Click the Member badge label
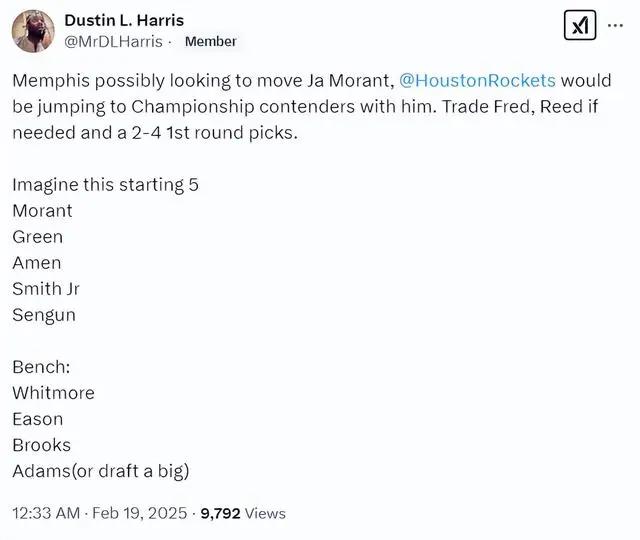This screenshot has width=640, height=540. (211, 42)
